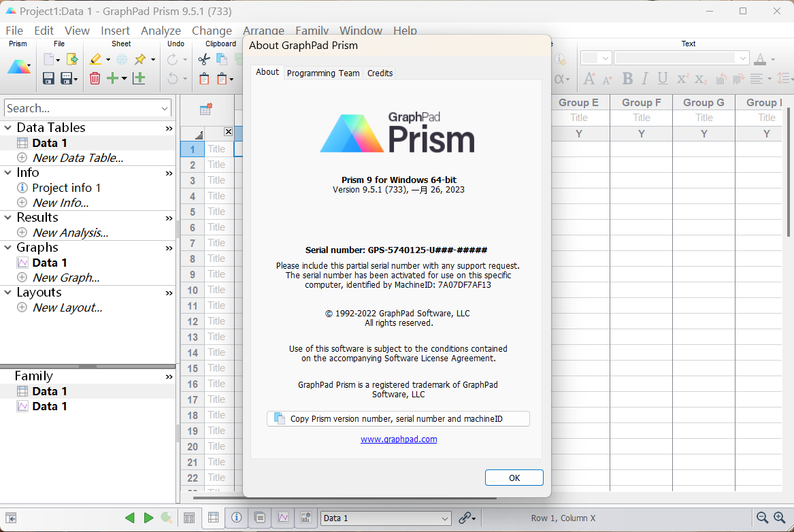
Task: Click the Graphs icon in the status bar
Action: tap(283, 517)
